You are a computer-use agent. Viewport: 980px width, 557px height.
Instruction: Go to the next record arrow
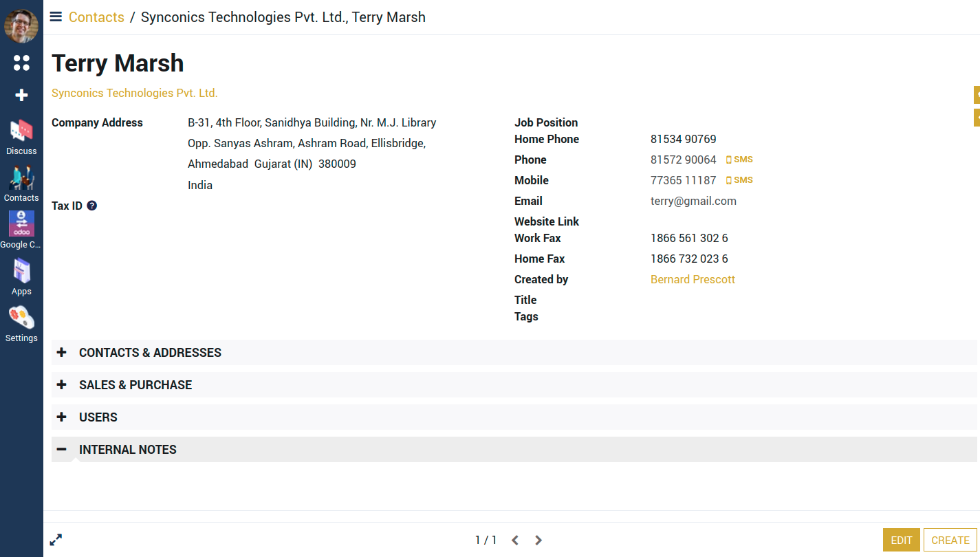pyautogui.click(x=538, y=540)
